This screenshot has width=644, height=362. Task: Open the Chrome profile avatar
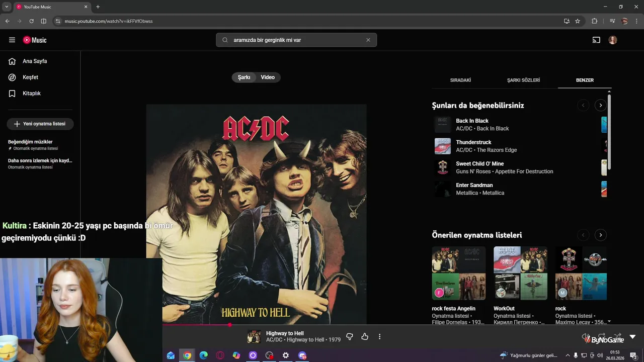coord(625,21)
